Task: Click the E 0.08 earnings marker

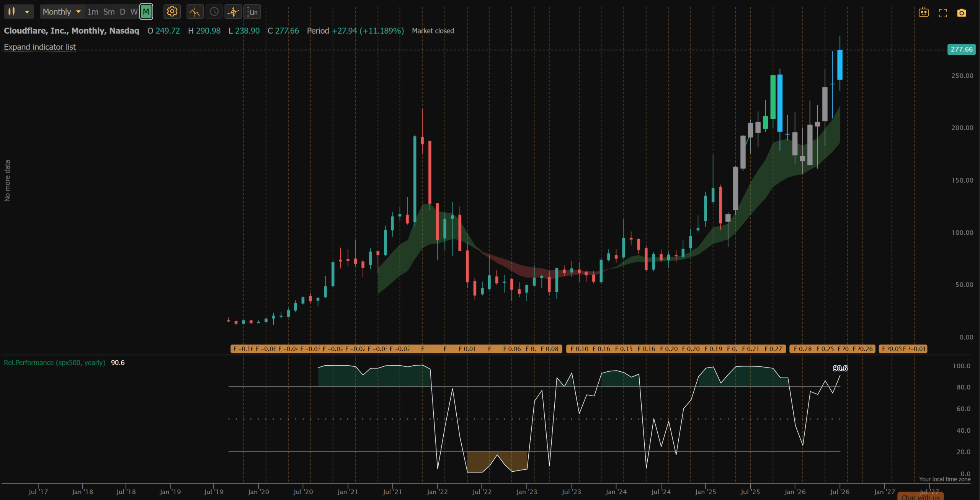Action: click(549, 349)
